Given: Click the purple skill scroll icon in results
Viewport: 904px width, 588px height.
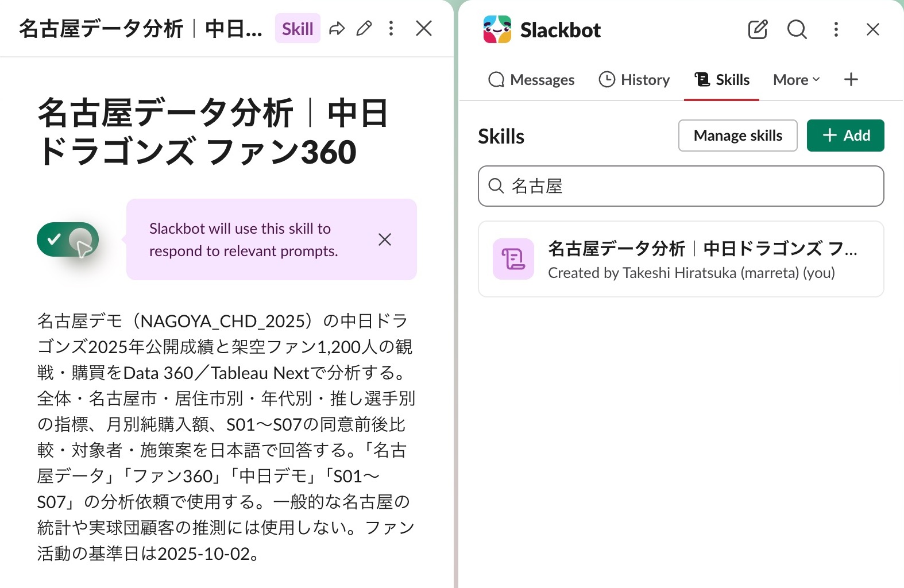Looking at the screenshot, I should [x=513, y=259].
